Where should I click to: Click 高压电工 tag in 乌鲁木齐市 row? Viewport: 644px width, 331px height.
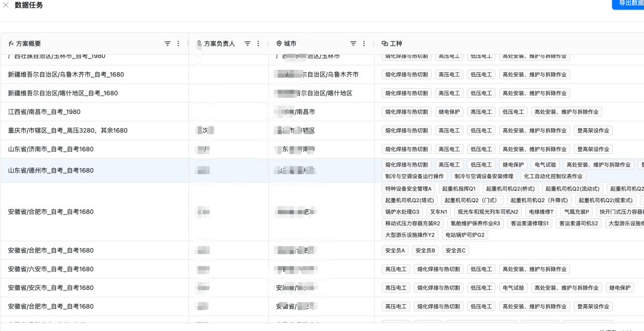coord(450,75)
